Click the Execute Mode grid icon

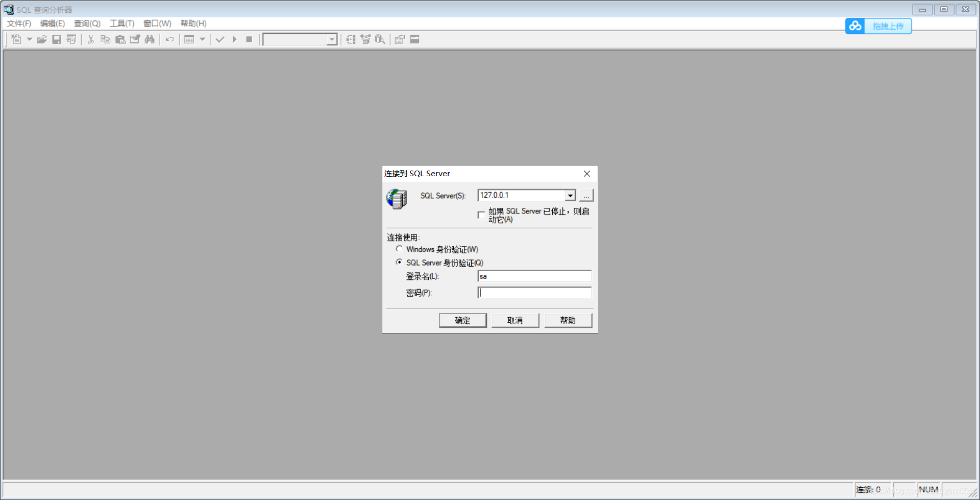click(189, 39)
